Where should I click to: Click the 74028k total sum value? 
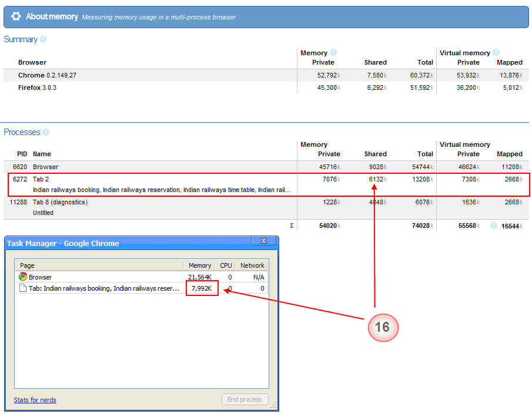423,225
